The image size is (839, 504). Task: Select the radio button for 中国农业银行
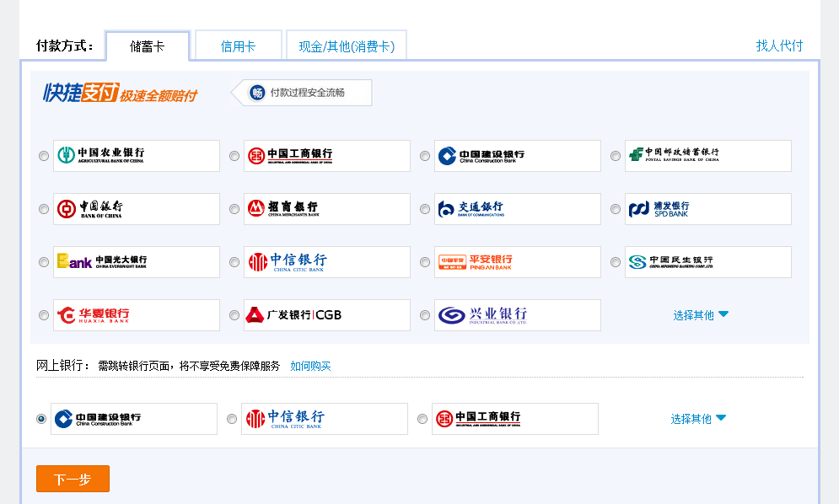point(44,156)
